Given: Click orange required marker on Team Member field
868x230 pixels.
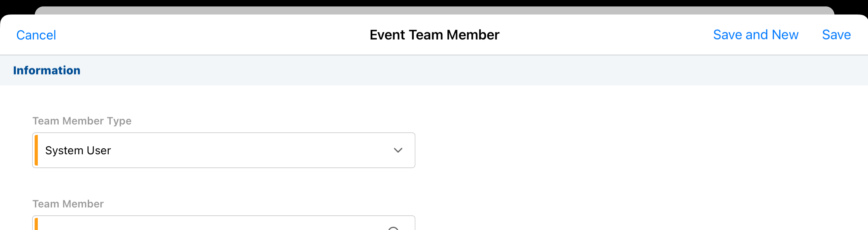Looking at the screenshot, I should (x=36, y=225).
